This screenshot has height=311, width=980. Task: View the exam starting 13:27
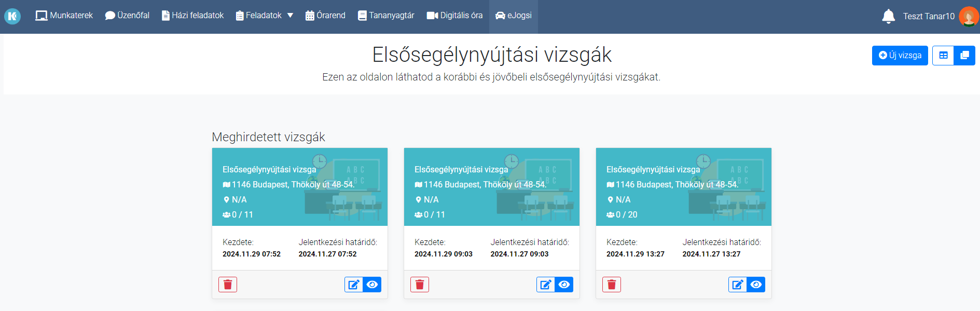pos(756,285)
